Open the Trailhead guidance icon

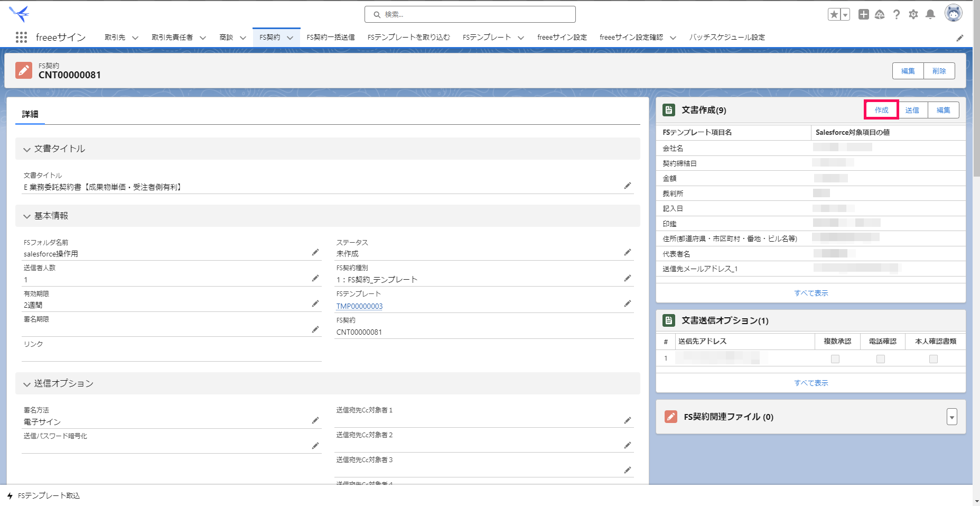click(x=880, y=14)
